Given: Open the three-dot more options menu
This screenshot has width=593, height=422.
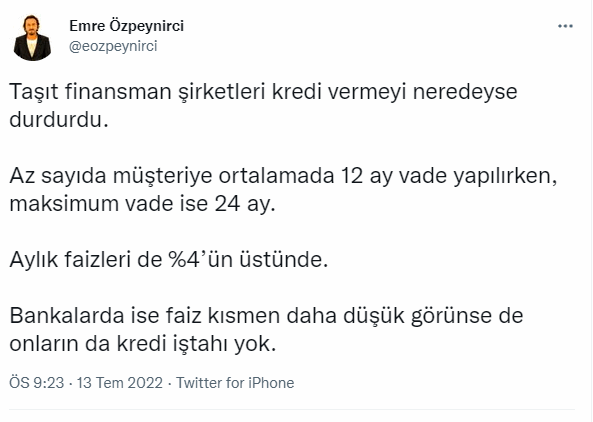Looking at the screenshot, I should 565,26.
